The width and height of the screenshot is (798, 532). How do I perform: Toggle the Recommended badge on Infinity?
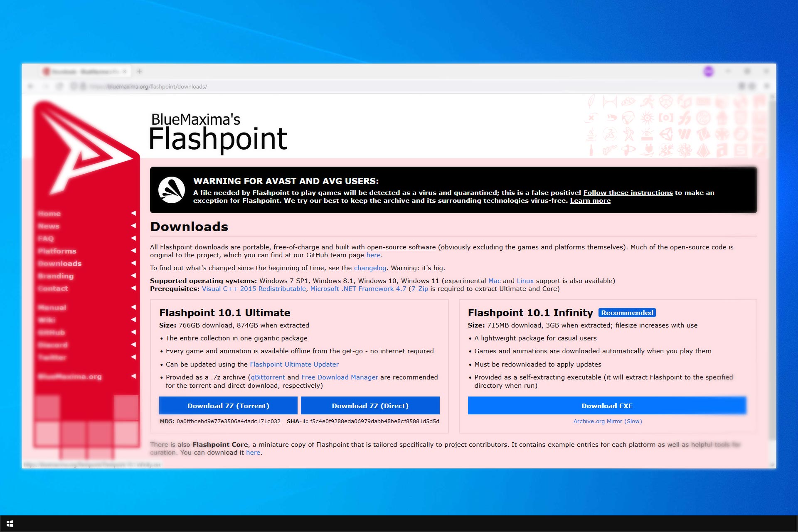pos(628,312)
